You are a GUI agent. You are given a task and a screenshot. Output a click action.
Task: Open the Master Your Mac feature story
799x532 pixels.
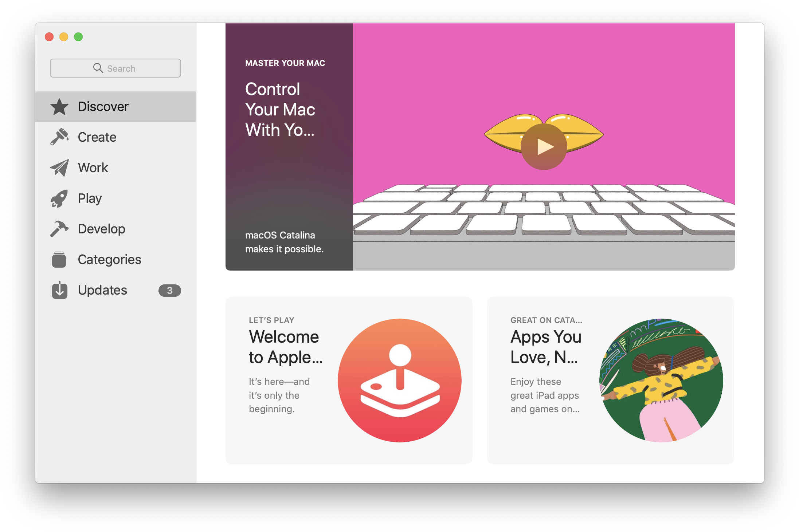289,147
